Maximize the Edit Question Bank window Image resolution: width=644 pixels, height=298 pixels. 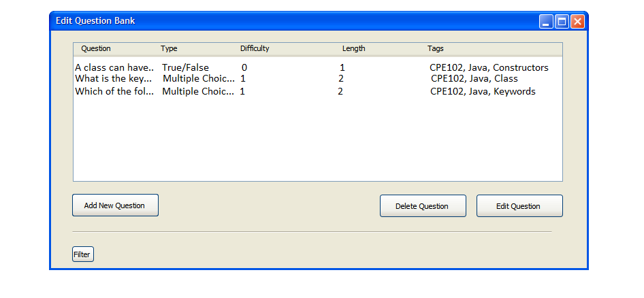tap(562, 22)
